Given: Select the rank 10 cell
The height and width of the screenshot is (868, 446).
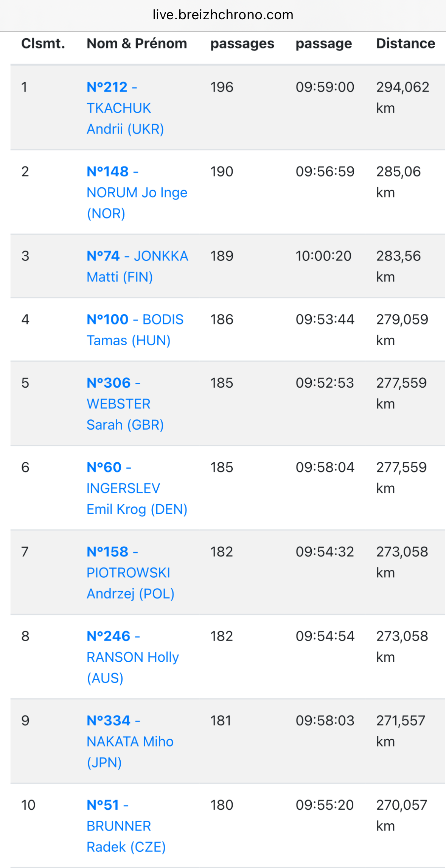Looking at the screenshot, I should (28, 805).
